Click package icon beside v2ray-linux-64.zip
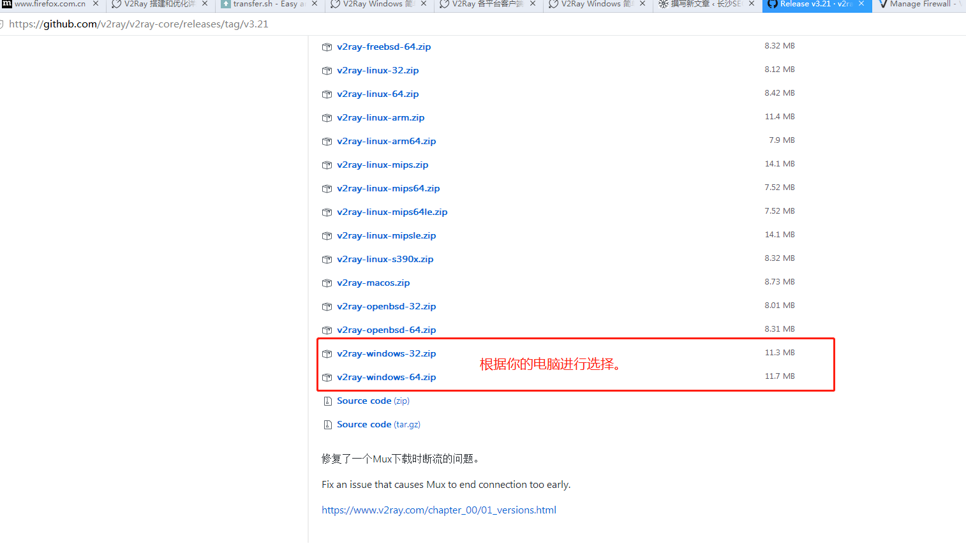Image resolution: width=966 pixels, height=560 pixels. pos(327,94)
